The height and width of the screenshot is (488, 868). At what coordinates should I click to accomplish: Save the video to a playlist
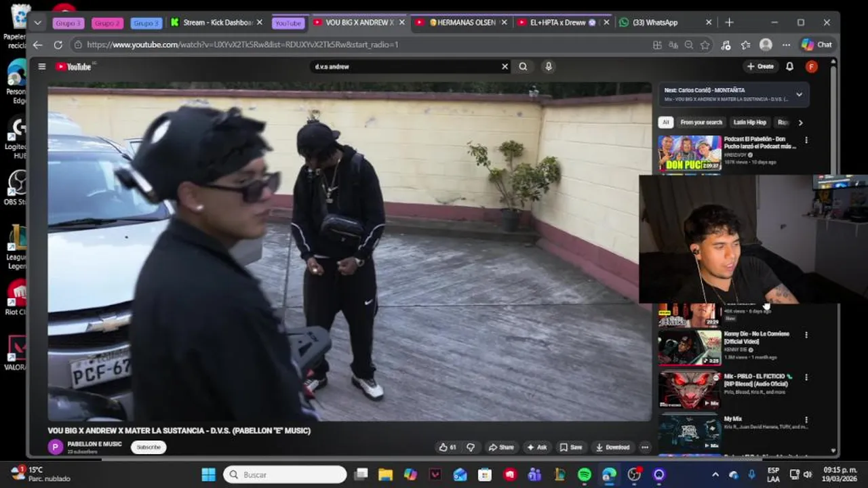click(x=571, y=447)
